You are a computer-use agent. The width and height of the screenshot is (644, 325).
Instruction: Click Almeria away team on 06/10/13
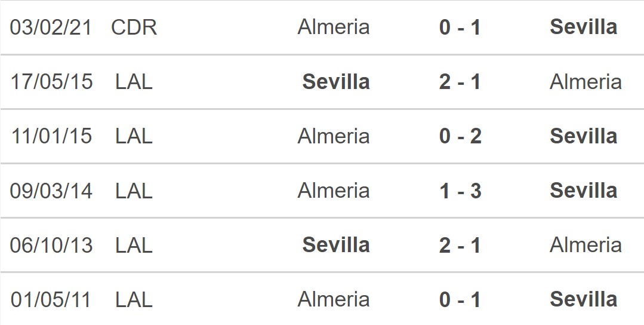click(586, 245)
